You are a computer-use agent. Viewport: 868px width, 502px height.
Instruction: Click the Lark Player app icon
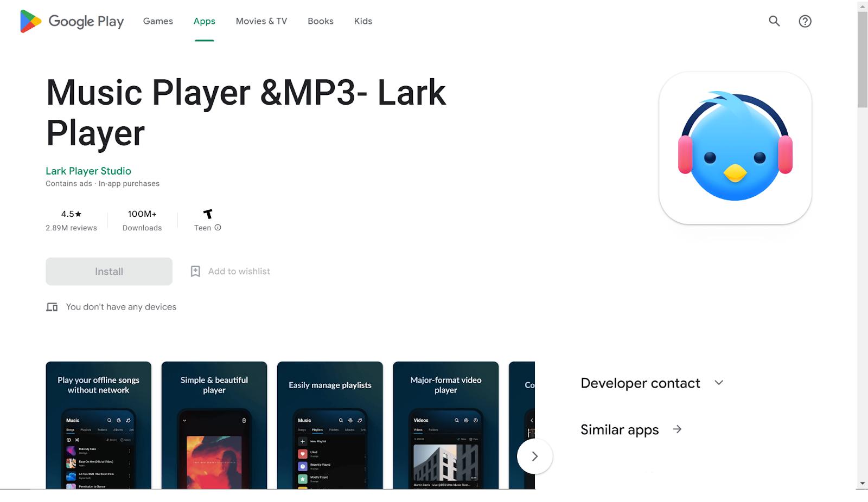(735, 148)
